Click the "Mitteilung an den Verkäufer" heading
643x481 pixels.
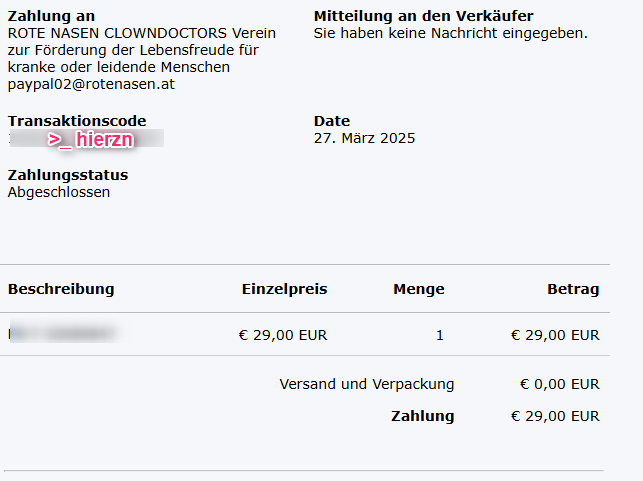click(x=423, y=16)
